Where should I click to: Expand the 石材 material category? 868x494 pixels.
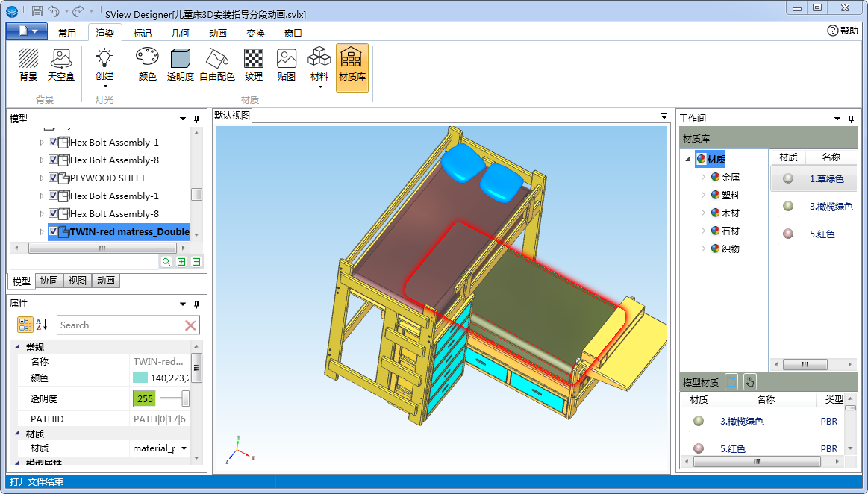pos(703,231)
